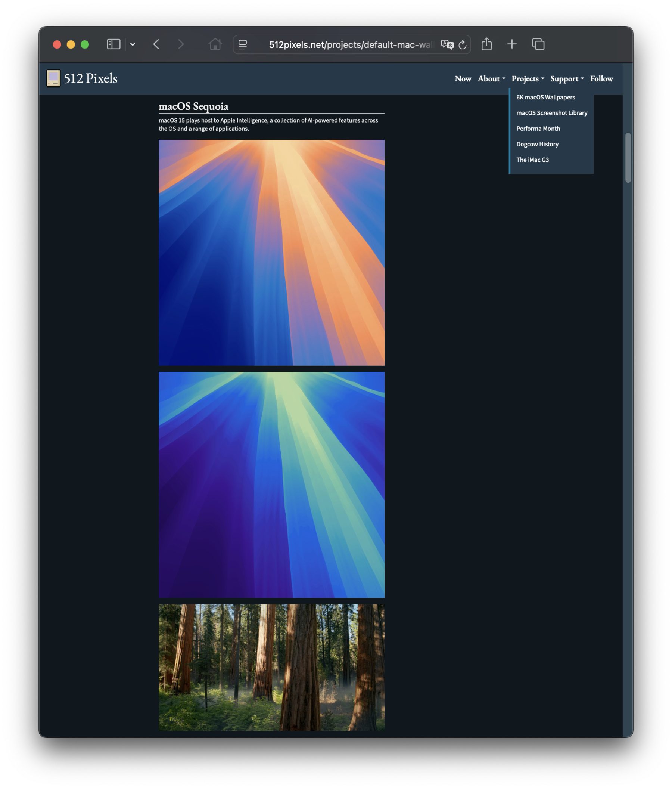Select 6K macOS Wallpapers menu entry

pyautogui.click(x=545, y=97)
